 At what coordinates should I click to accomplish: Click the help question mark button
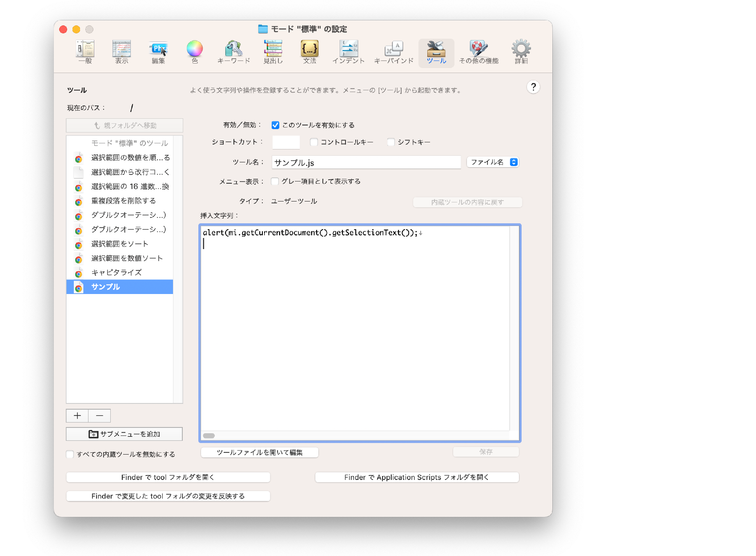pyautogui.click(x=533, y=87)
